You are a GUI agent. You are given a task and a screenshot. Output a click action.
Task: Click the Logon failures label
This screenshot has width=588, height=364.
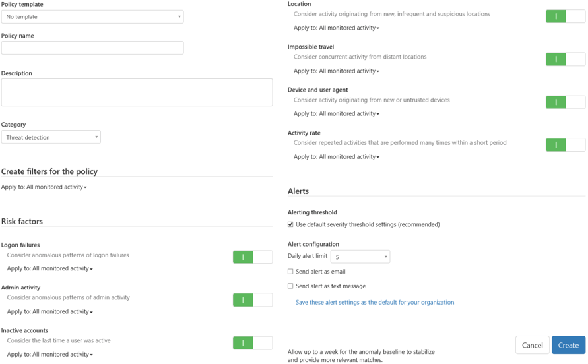20,245
